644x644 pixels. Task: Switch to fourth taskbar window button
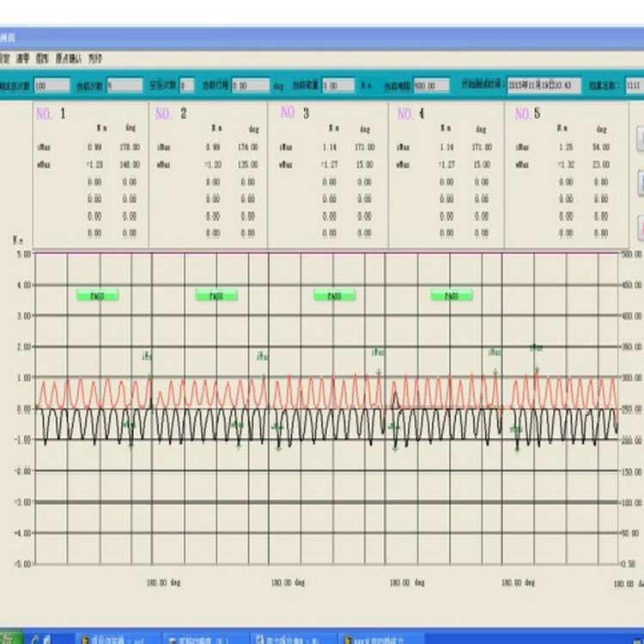(380, 639)
